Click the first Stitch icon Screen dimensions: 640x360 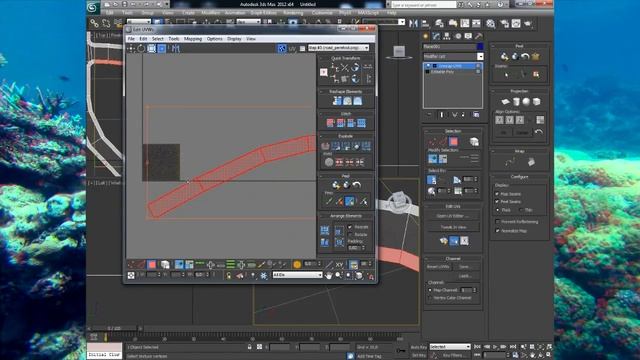click(x=331, y=122)
